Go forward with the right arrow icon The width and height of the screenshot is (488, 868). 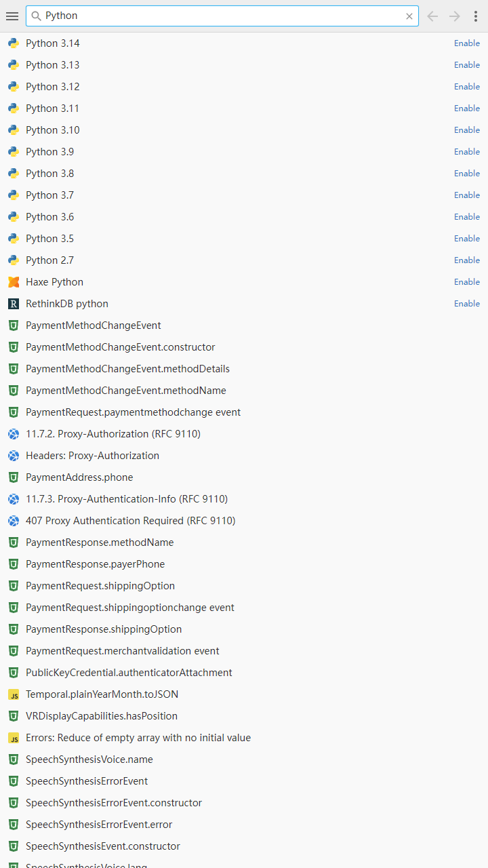point(455,16)
